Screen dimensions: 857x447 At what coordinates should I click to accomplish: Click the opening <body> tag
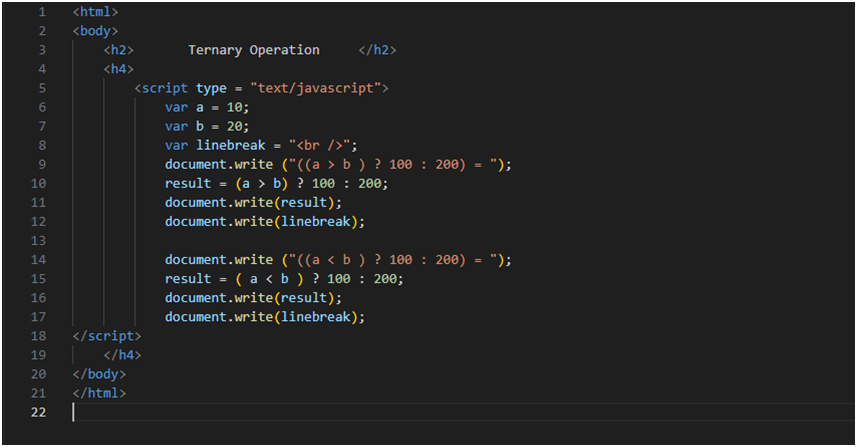pyautogui.click(x=95, y=31)
